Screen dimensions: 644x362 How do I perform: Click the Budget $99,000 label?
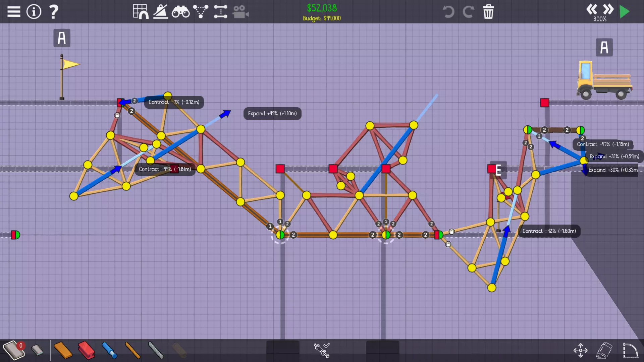click(x=322, y=18)
